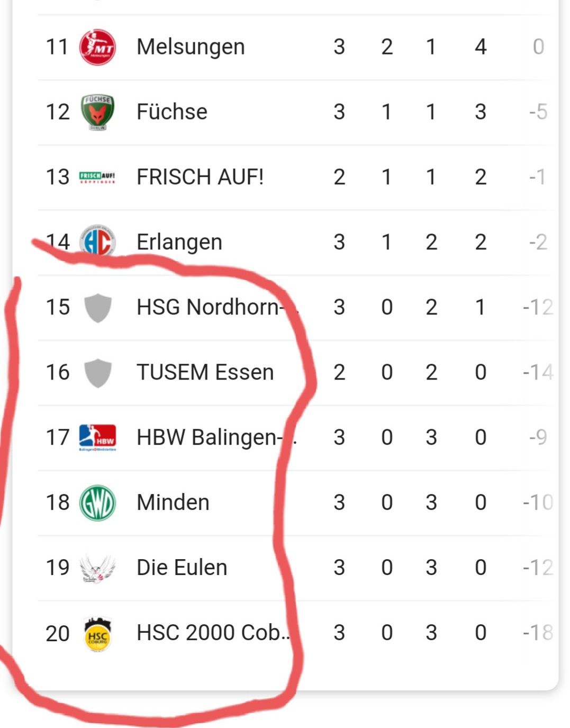570x728 pixels.
Task: Open the Melsungen team page
Action: 191,47
